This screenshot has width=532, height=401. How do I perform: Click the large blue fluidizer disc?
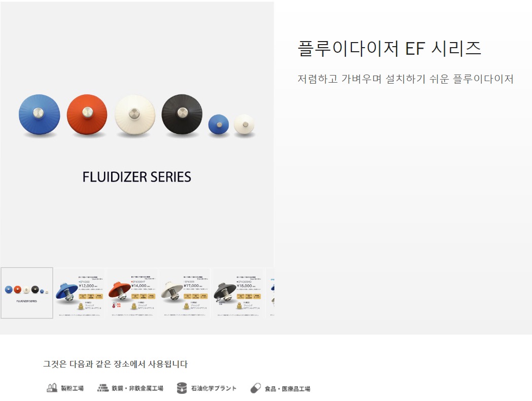coord(40,115)
